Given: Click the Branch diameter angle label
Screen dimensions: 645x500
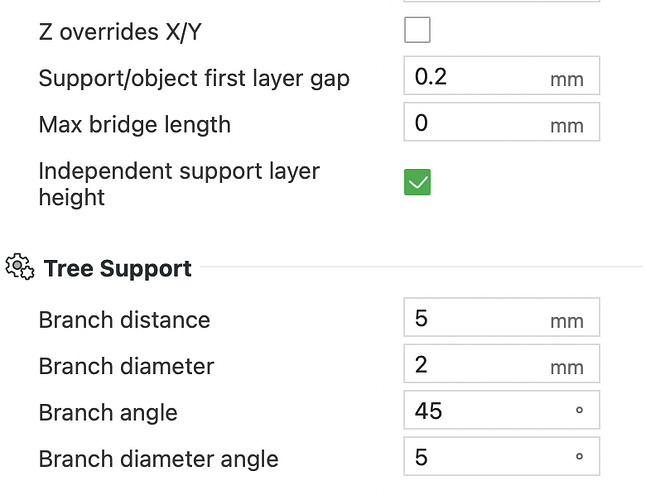Looking at the screenshot, I should [x=158, y=459].
